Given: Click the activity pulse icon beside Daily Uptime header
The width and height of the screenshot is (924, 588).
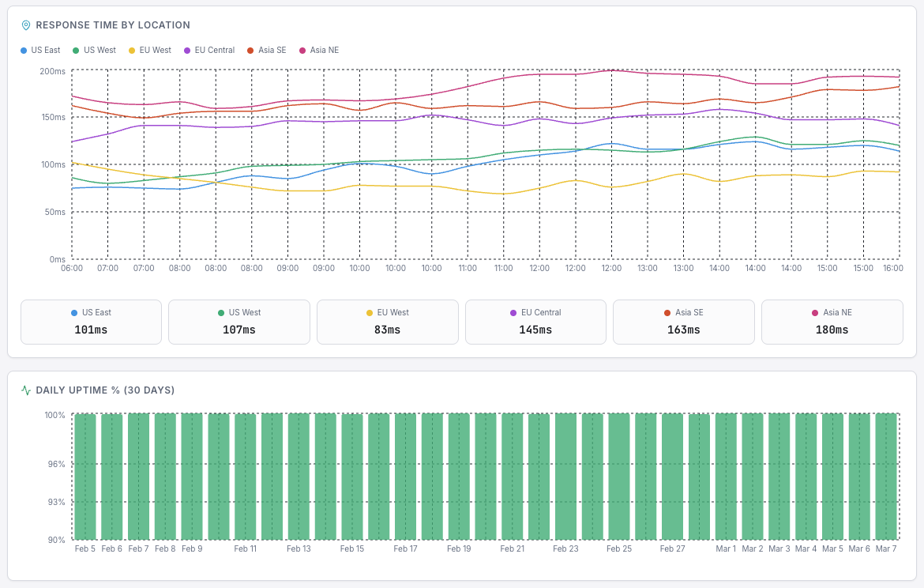Looking at the screenshot, I should (27, 390).
